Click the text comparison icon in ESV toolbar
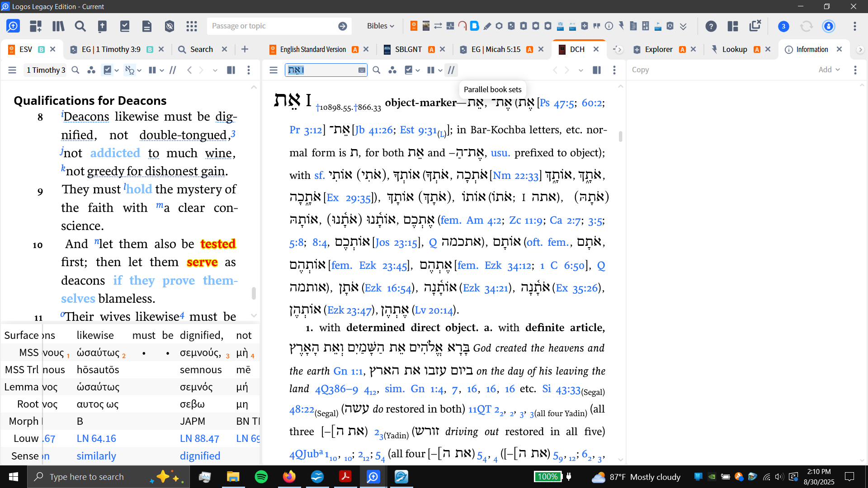This screenshot has width=868, height=488. click(x=173, y=70)
